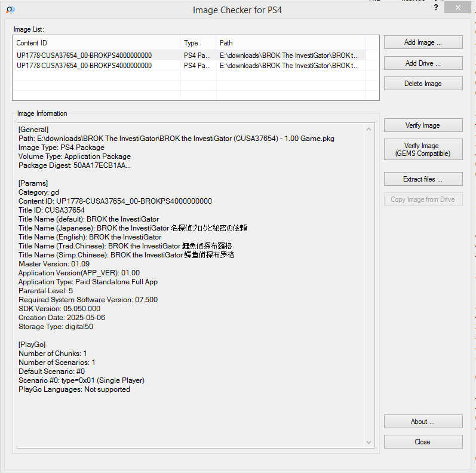The image size is (476, 473).
Task: Click the 'Content ID: UP1778-CUSA37654...' info line
Action: pyautogui.click(x=115, y=201)
